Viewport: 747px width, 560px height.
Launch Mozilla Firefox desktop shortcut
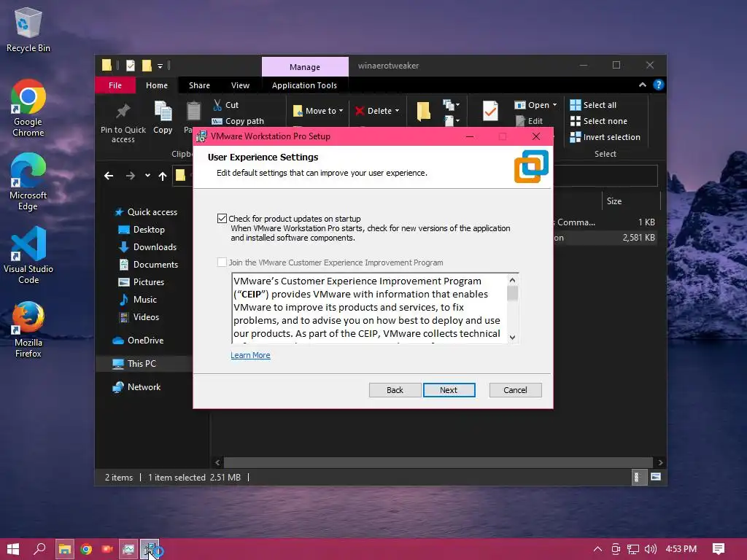tap(28, 329)
